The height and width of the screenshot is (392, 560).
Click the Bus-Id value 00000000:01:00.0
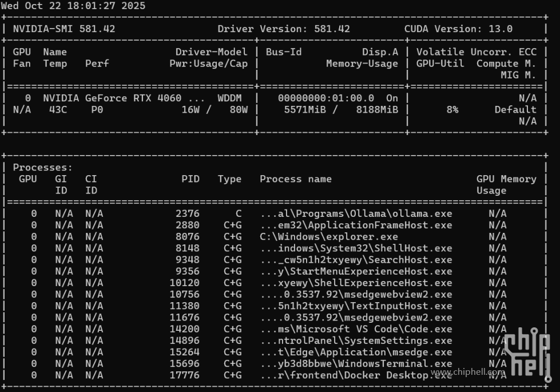point(326,98)
